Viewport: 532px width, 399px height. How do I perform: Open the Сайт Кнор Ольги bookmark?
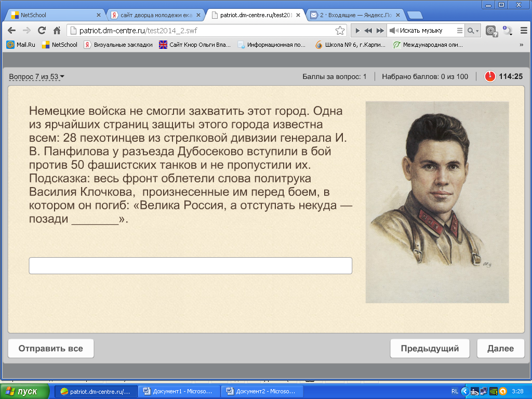(195, 45)
